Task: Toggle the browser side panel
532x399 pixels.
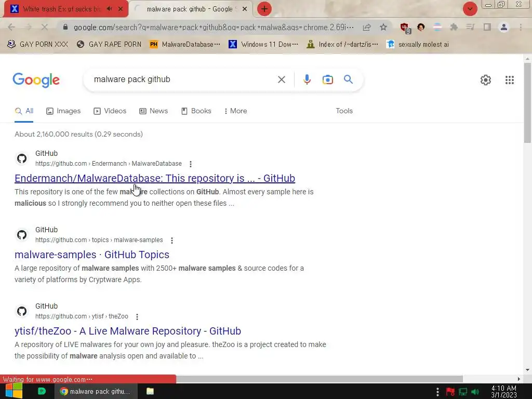Action: 487,27
